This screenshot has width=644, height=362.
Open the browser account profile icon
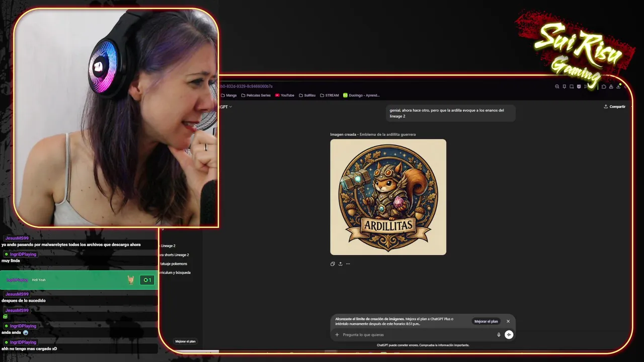611,86
